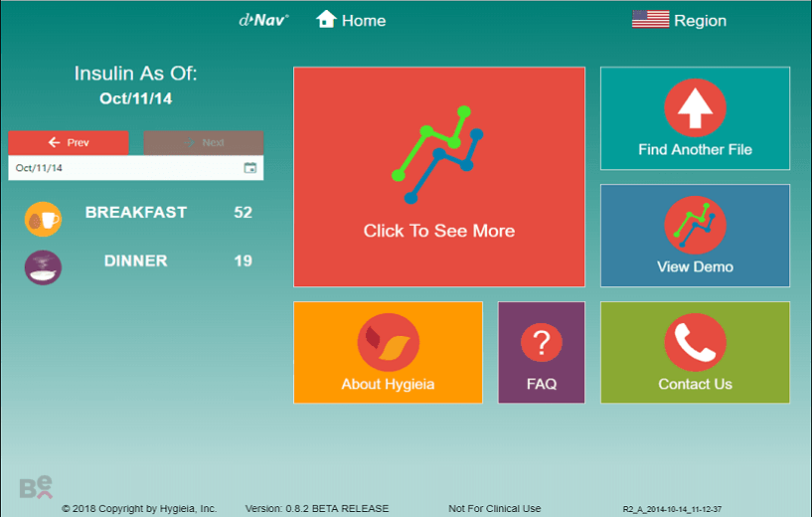The image size is (812, 517).
Task: Click the green and blue chart graphic
Action: 437,155
